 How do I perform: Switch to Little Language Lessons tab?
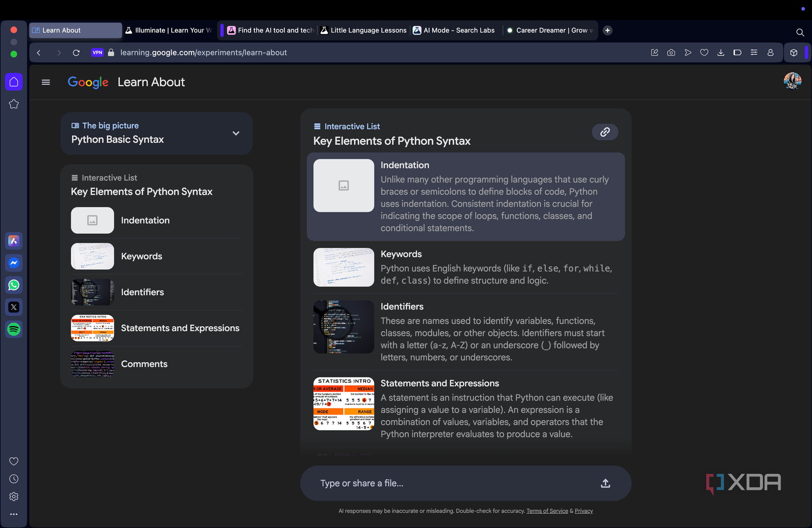click(364, 30)
